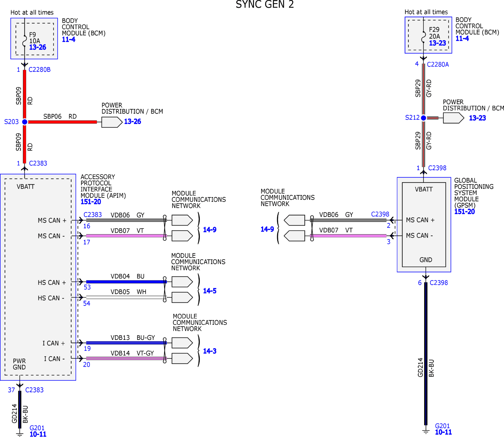Select the S203 splice label
The width and height of the screenshot is (504, 437).
[11, 122]
